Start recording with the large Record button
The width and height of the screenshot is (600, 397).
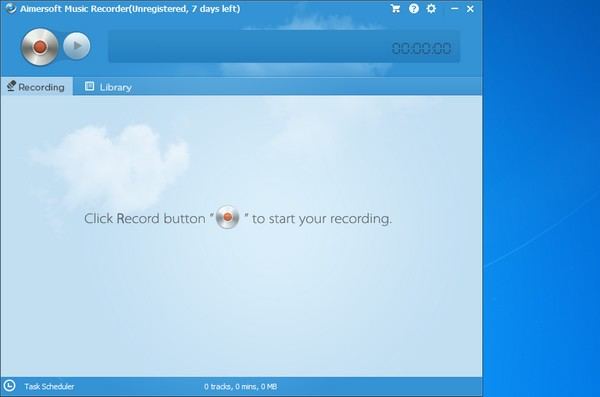39,47
